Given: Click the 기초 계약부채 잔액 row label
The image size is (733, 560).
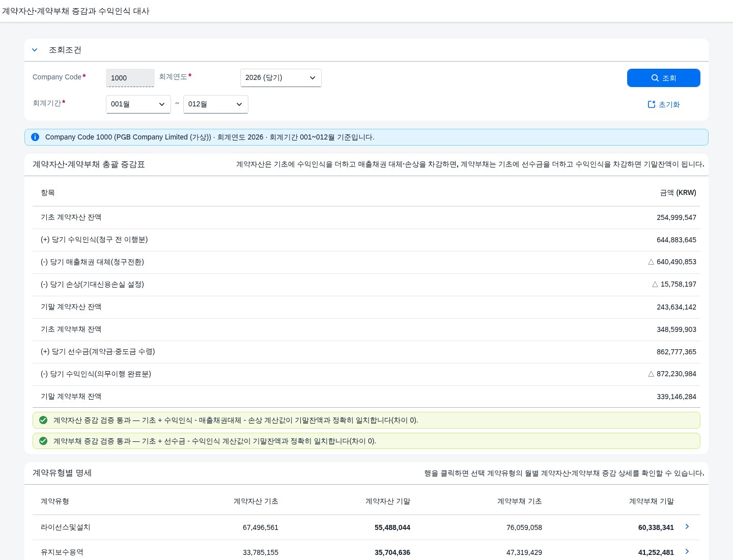Looking at the screenshot, I should coord(71,329).
